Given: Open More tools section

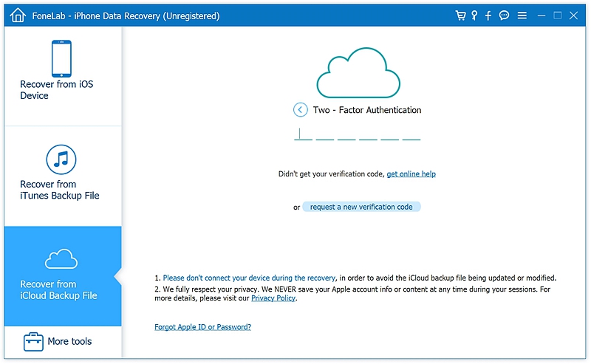Looking at the screenshot, I should click(63, 341).
